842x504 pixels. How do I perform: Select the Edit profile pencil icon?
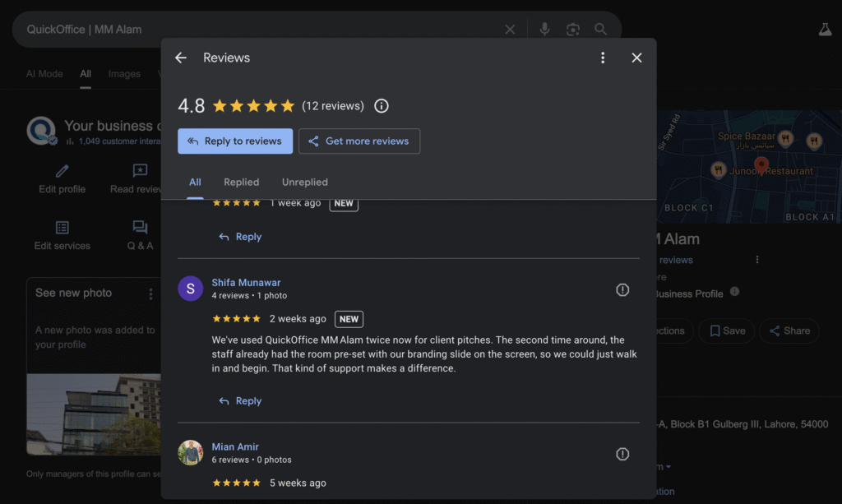[x=62, y=173]
